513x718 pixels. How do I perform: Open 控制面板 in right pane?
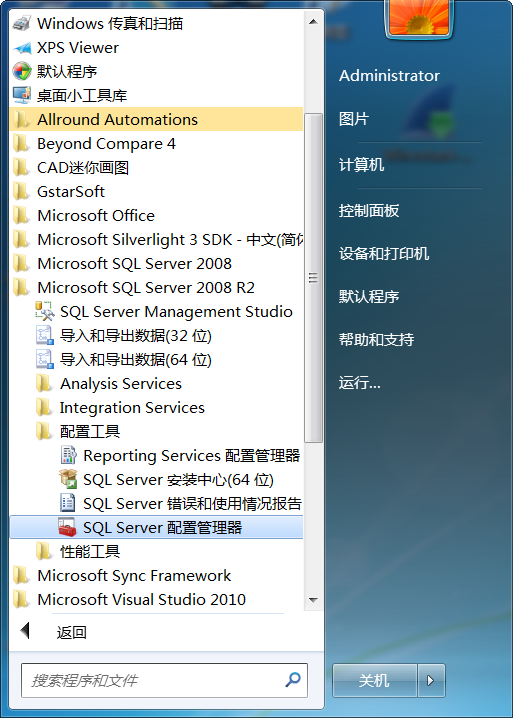(369, 210)
